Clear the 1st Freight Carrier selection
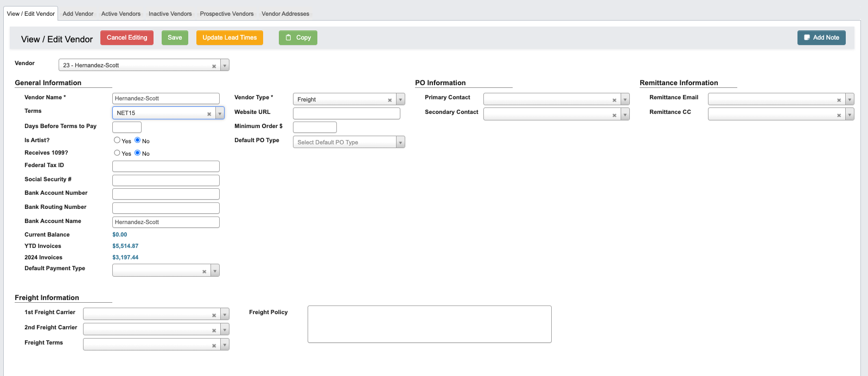 (214, 315)
